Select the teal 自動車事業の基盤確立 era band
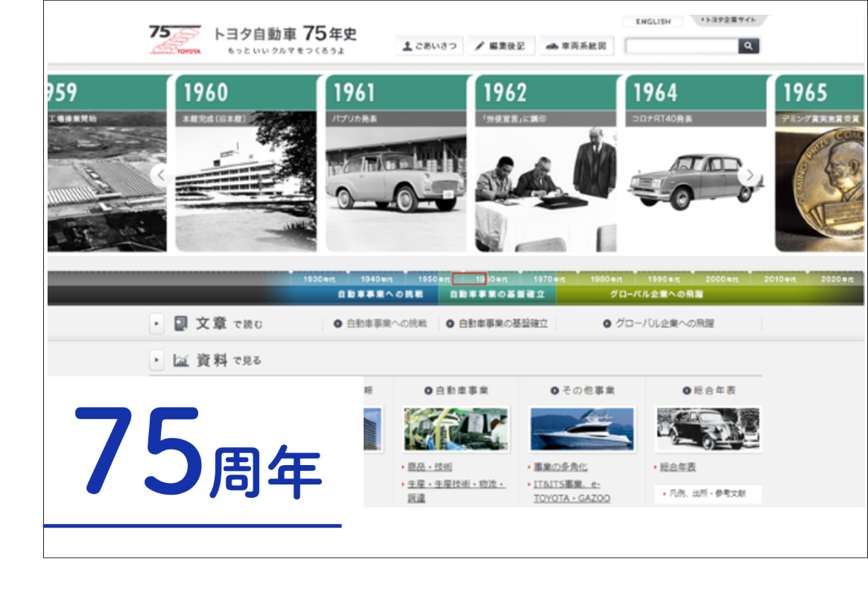 pyautogui.click(x=497, y=294)
